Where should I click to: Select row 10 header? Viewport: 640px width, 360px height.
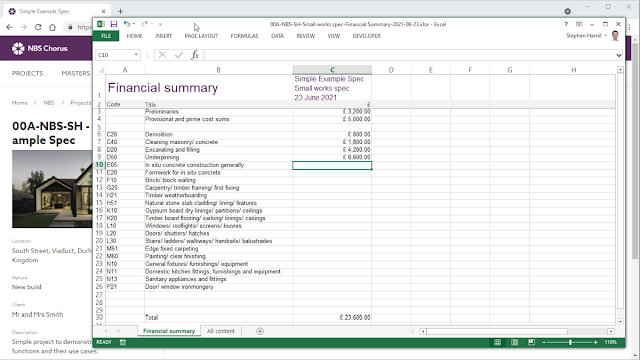[x=99, y=165]
